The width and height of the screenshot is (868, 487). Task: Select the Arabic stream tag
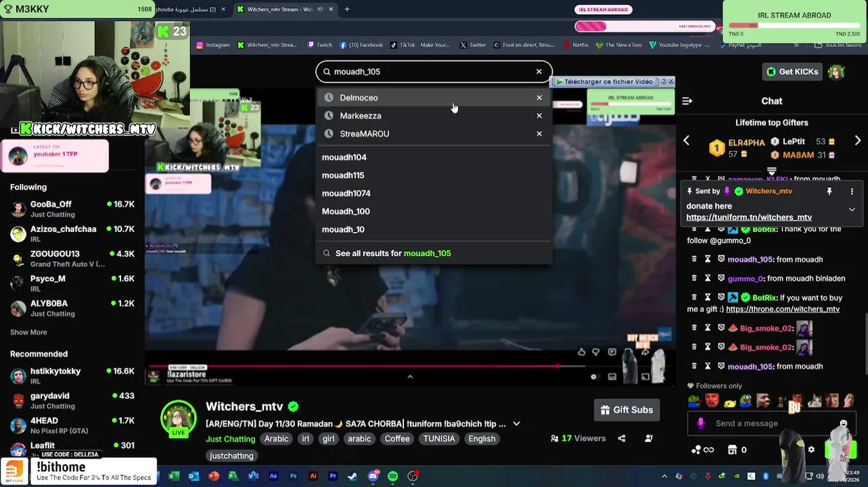tap(276, 438)
